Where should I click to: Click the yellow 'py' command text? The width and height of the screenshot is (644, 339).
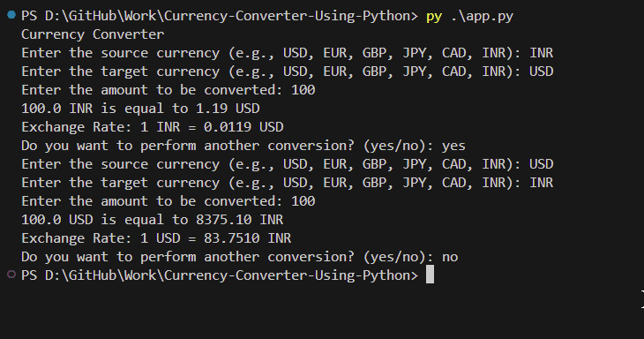pyautogui.click(x=434, y=17)
